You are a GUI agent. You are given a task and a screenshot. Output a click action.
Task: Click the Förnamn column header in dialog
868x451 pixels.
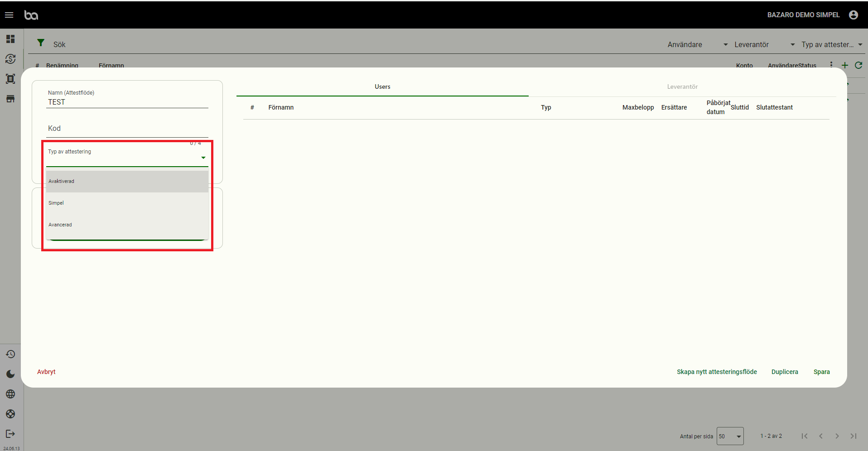pos(281,107)
